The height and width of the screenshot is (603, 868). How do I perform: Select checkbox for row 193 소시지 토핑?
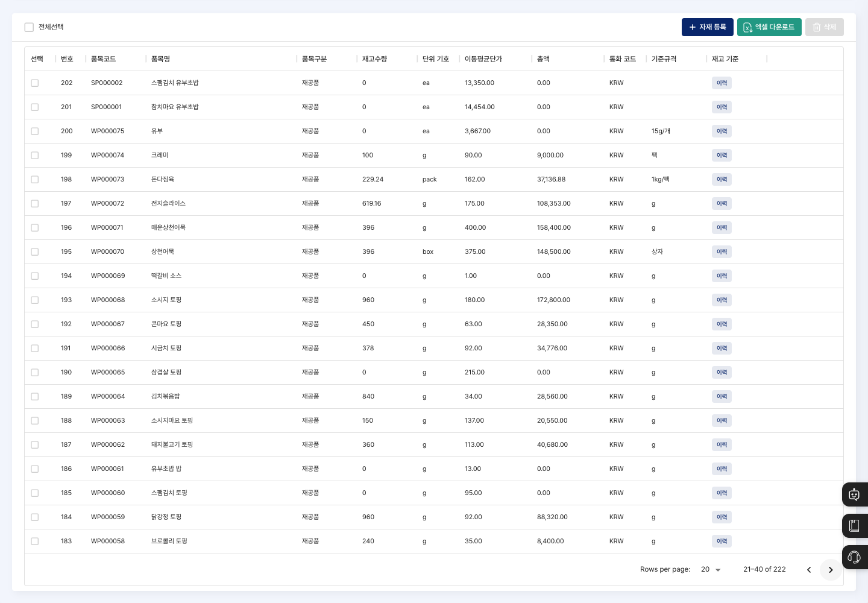coord(35,300)
